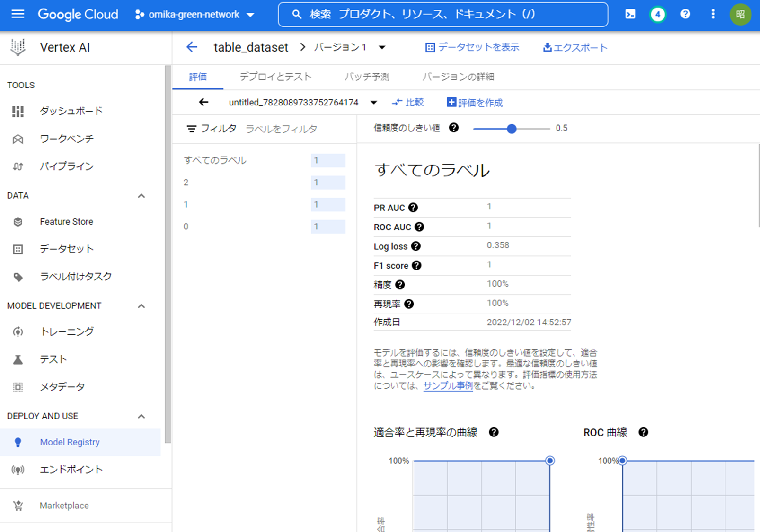This screenshot has height=532, width=760.
Task: Click the Vertex AI product icon
Action: pyautogui.click(x=18, y=47)
